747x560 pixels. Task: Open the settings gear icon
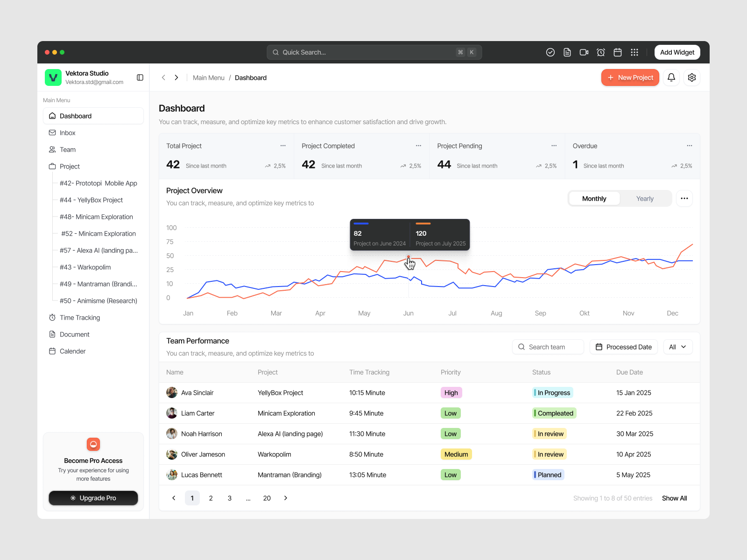click(692, 77)
